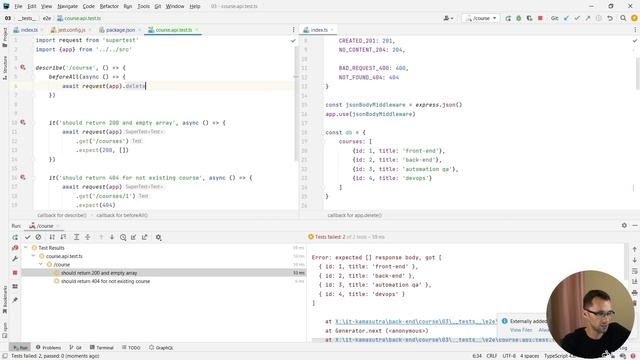Jump to next failed test arrow
Viewport: 640px width, 360px height.
click(x=112, y=237)
